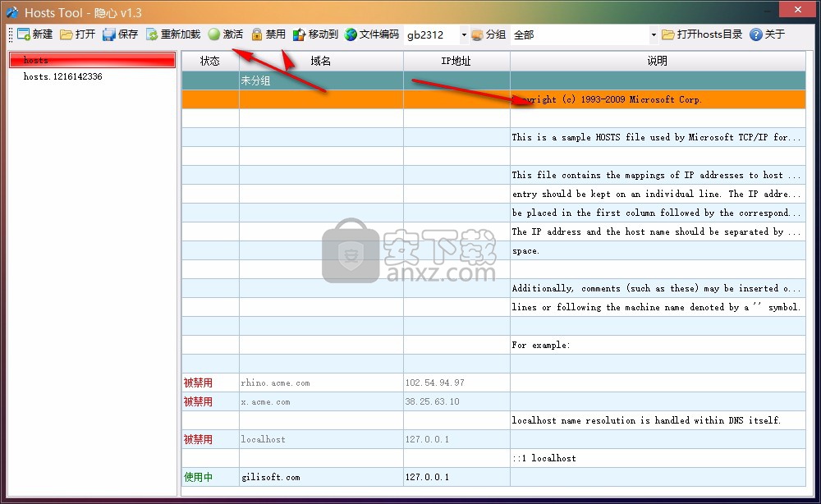Viewport: 821px width, 504px height.
Task: Click gilisoft.com domain cell
Action: 321,477
